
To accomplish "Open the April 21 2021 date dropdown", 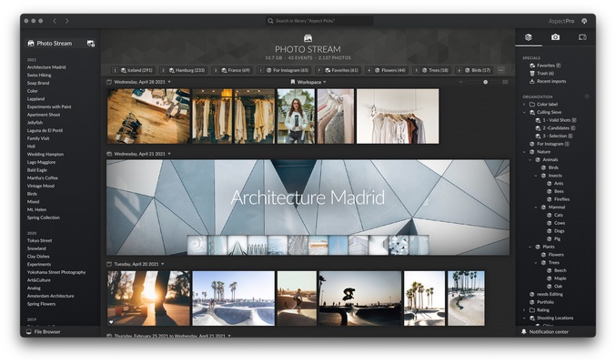I will (x=169, y=154).
